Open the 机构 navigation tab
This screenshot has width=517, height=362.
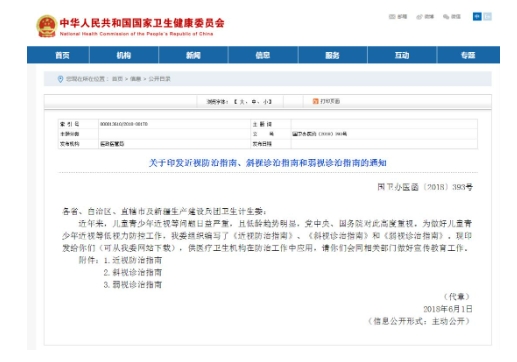(124, 55)
